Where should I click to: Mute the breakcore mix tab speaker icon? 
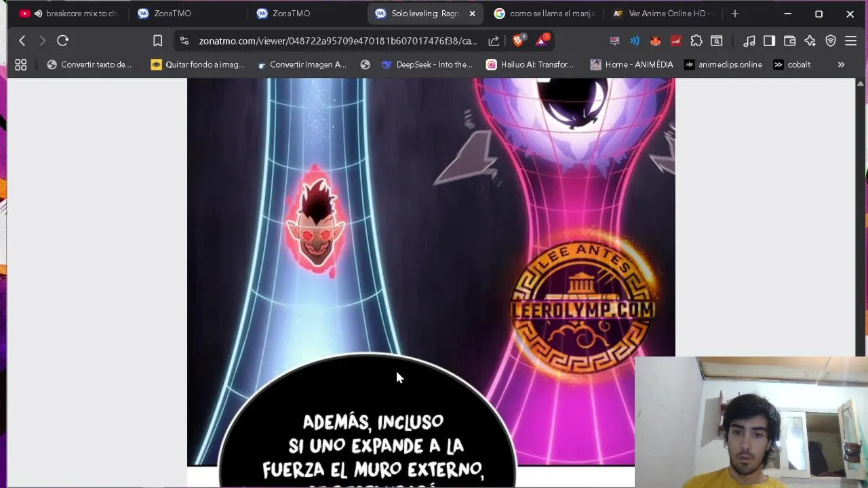[38, 14]
